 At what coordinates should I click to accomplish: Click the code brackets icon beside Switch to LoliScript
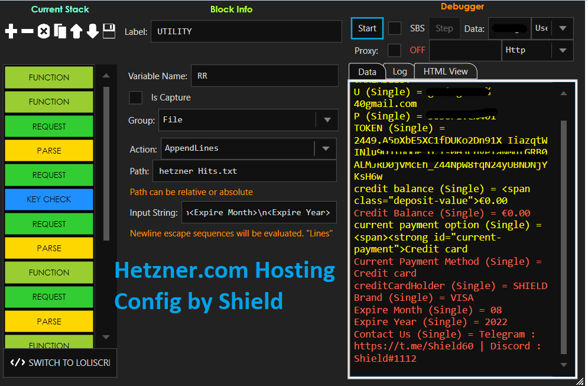pyautogui.click(x=18, y=362)
